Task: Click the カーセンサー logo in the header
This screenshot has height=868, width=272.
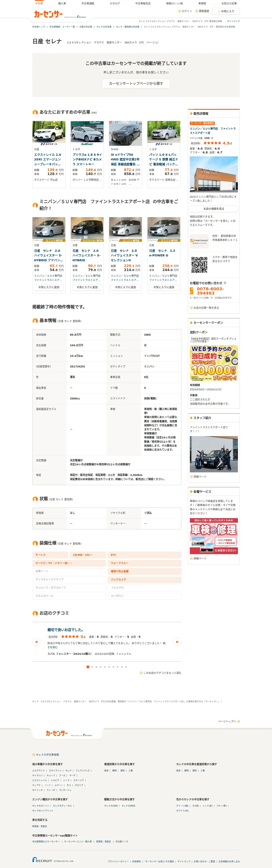Action: 48,14
